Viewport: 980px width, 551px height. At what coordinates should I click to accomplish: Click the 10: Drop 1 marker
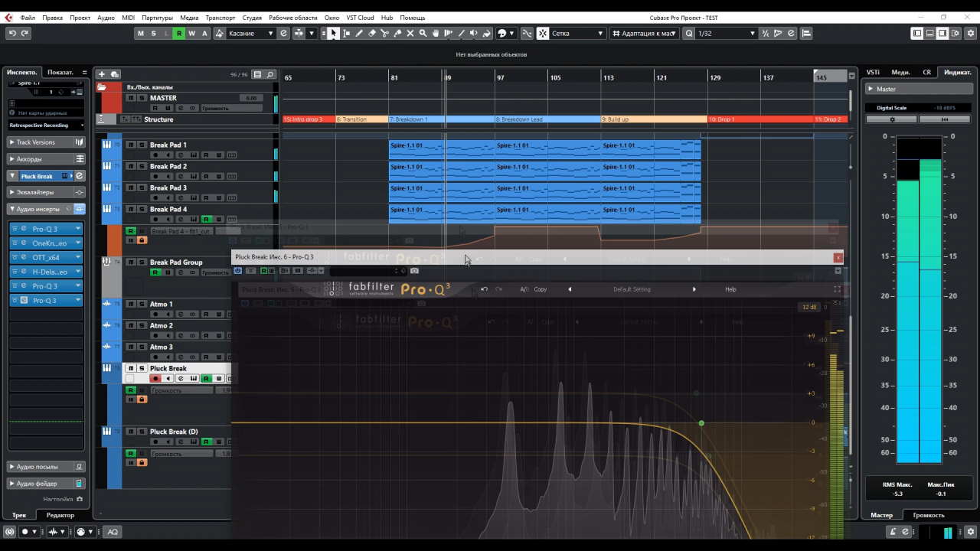pyautogui.click(x=760, y=119)
